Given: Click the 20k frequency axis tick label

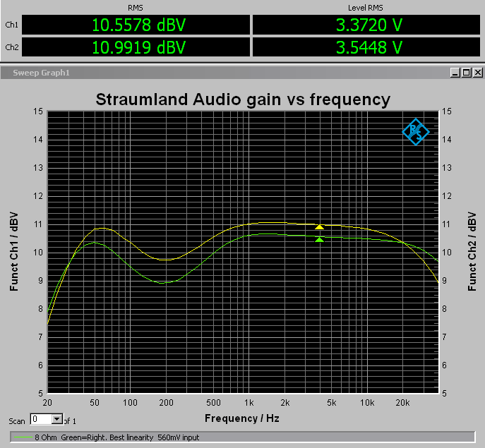Looking at the screenshot, I should click(402, 403).
